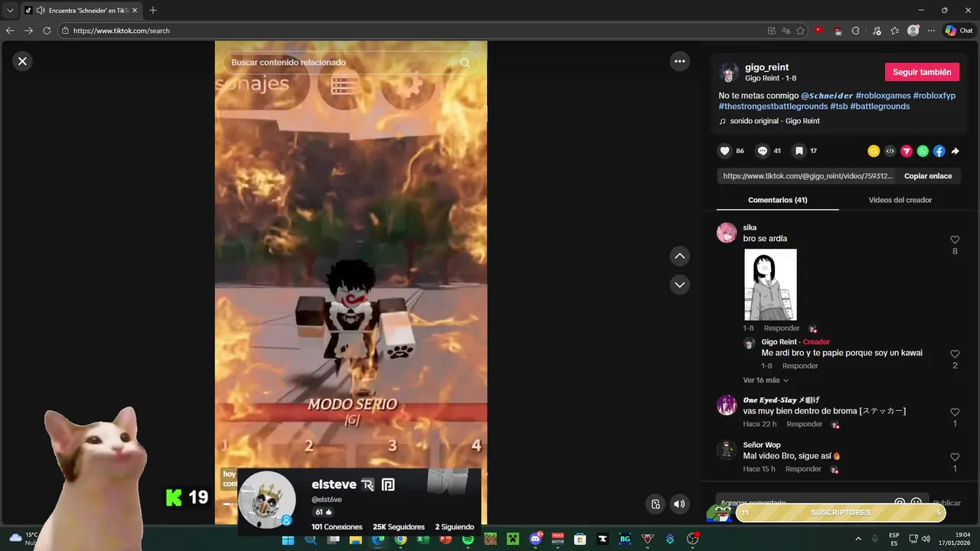Image resolution: width=980 pixels, height=551 pixels.
Task: Close the Encuentra 'Schneider' TikTok tab
Action: (x=135, y=11)
